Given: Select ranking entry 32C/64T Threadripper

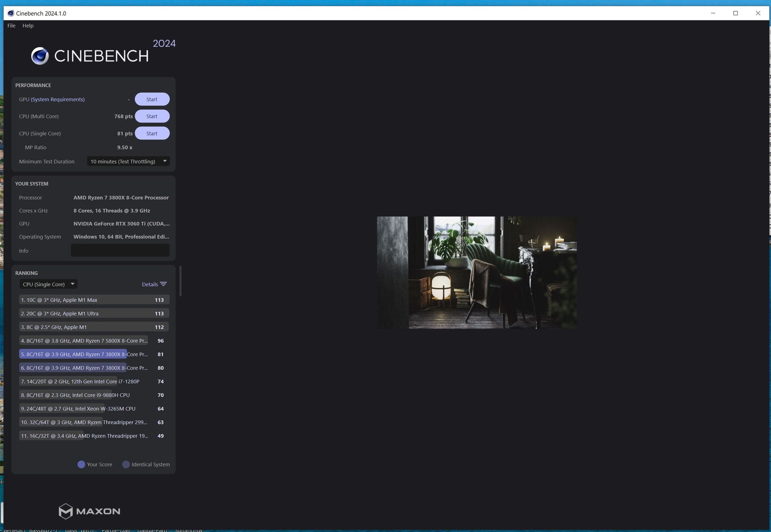Looking at the screenshot, I should (94, 422).
